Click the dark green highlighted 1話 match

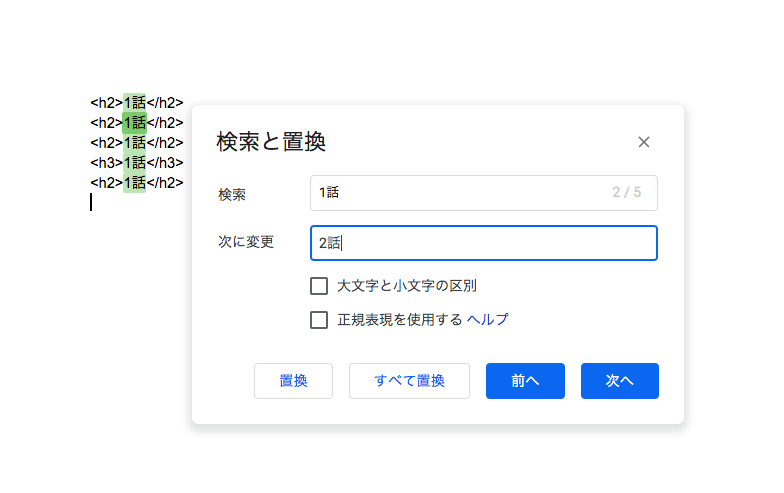tap(134, 123)
